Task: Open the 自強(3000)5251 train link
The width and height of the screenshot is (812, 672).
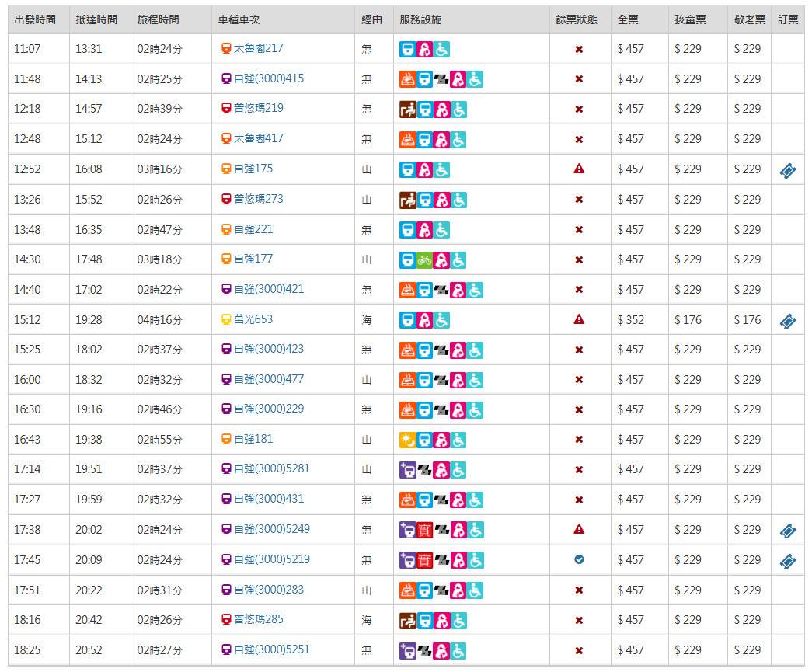Action: click(271, 649)
